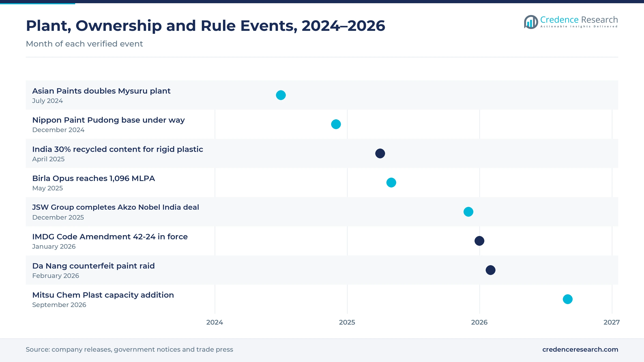Click 'IMDG Code Amendment 42-24 in force' text

point(110,237)
